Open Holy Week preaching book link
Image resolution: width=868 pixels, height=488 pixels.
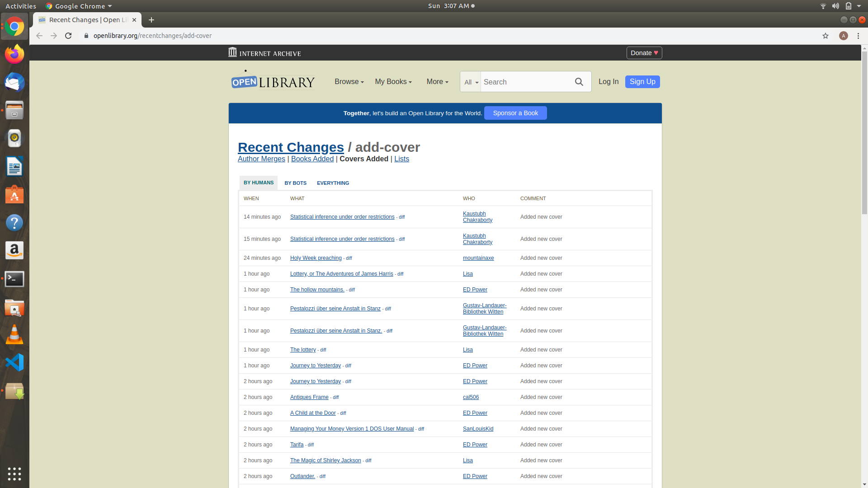tap(316, 258)
